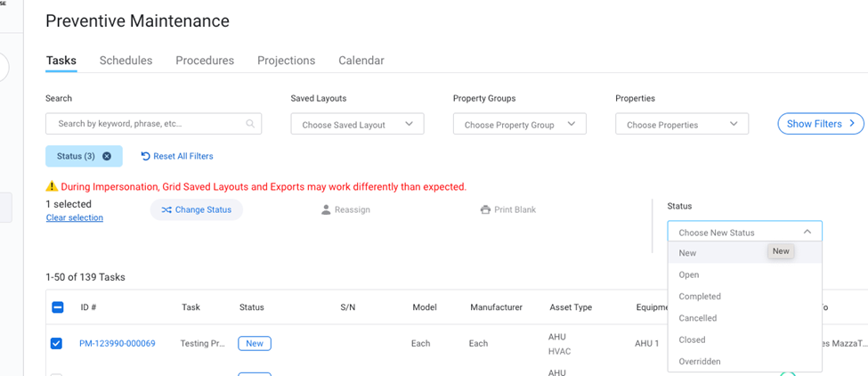Click the Clear selection link
Screen dimensions: 868x376
[x=74, y=217]
